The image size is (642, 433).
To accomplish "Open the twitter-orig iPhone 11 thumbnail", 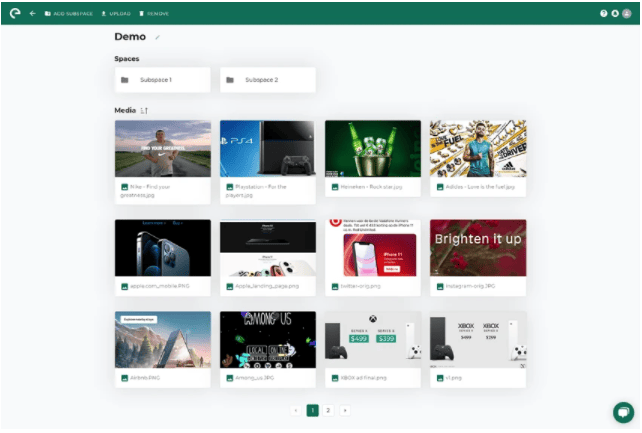I will tap(373, 248).
